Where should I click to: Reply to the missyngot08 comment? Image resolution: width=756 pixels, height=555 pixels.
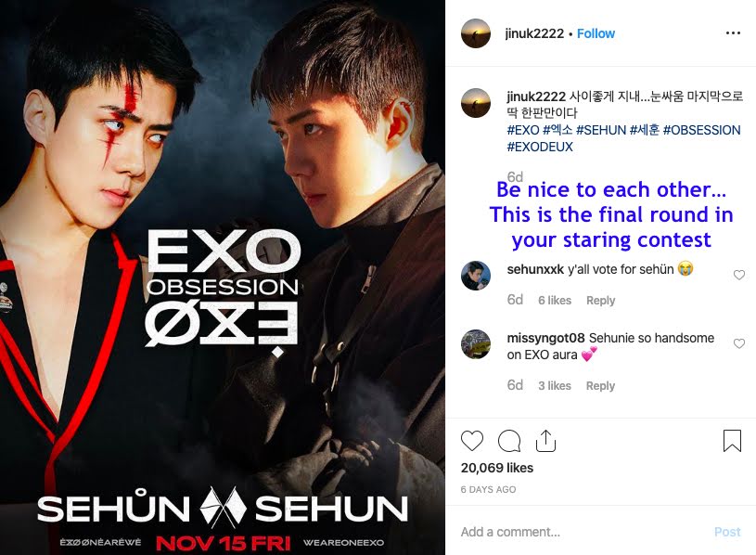601,385
